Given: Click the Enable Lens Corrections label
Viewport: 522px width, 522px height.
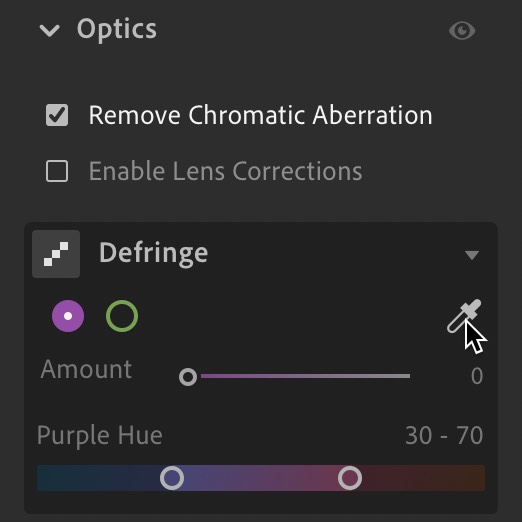Looking at the screenshot, I should pos(225,171).
